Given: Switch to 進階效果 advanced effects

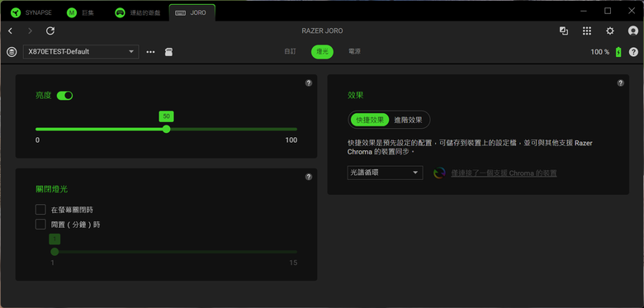Looking at the screenshot, I should [408, 120].
